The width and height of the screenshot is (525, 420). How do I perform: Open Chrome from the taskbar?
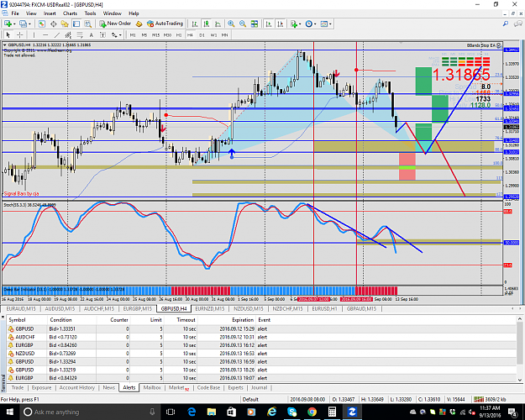[312, 412]
